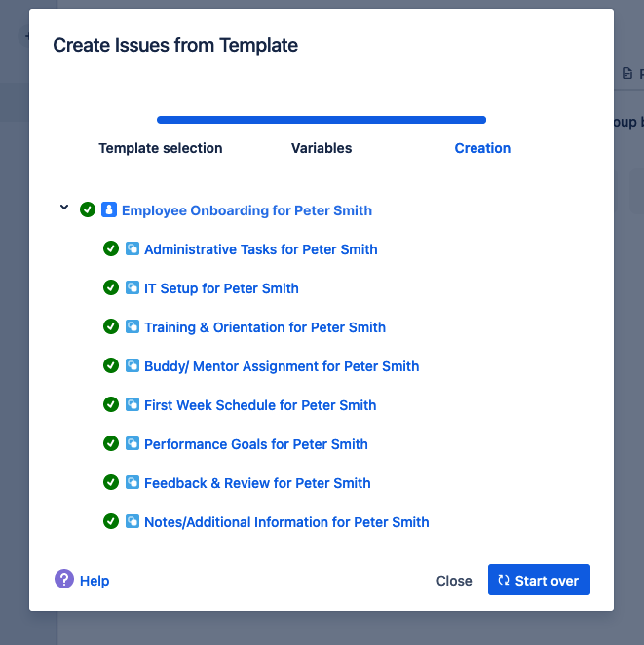Viewport: 644px width, 645px height.
Task: Click the Employee Onboarding epic type icon
Action: click(x=109, y=209)
